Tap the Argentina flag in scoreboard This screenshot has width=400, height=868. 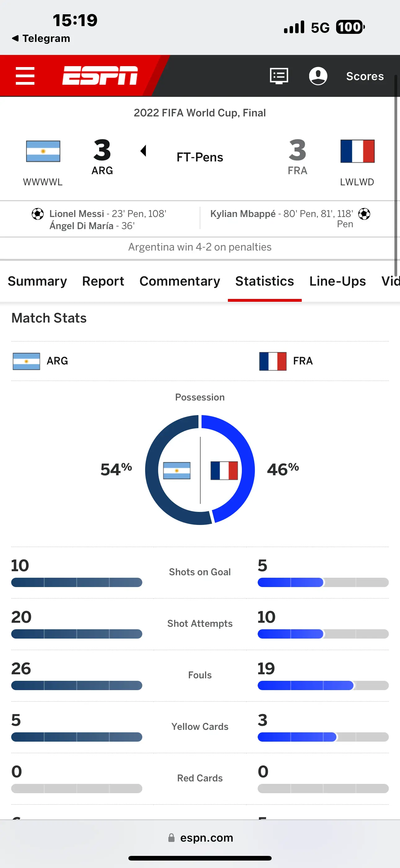tap(43, 151)
